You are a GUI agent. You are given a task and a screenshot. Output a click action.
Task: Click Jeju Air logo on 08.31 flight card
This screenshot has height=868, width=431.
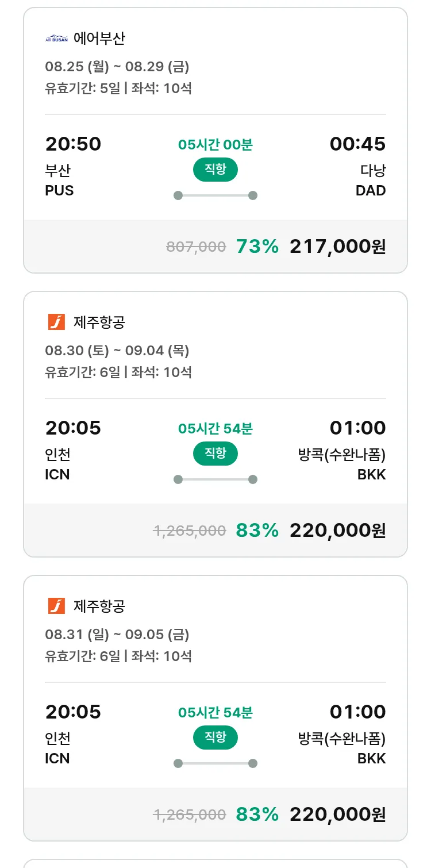click(56, 606)
